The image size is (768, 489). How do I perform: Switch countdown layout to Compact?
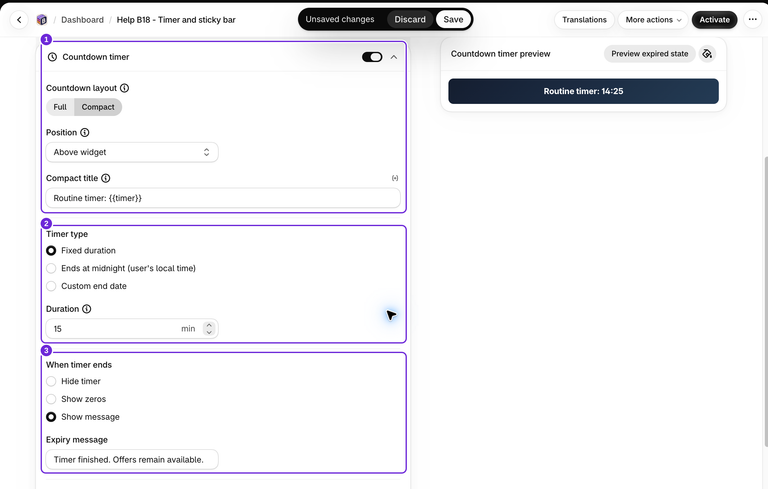pos(98,107)
